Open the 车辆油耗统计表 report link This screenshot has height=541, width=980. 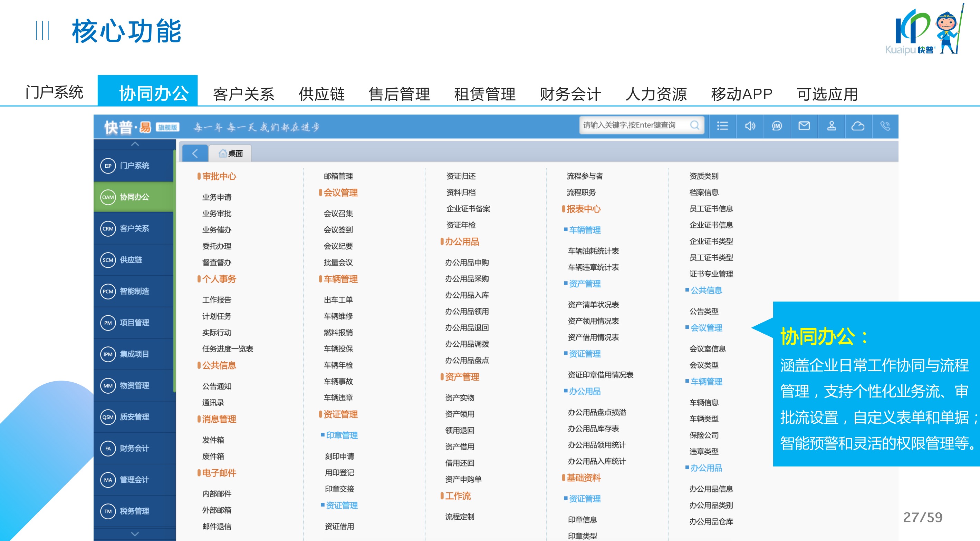tap(593, 251)
